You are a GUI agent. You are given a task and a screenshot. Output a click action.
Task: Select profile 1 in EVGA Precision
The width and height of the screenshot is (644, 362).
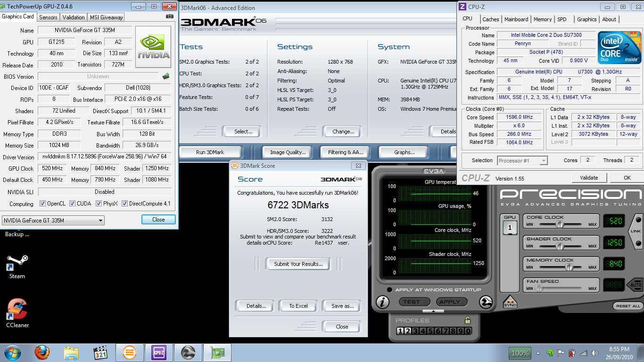click(x=400, y=331)
